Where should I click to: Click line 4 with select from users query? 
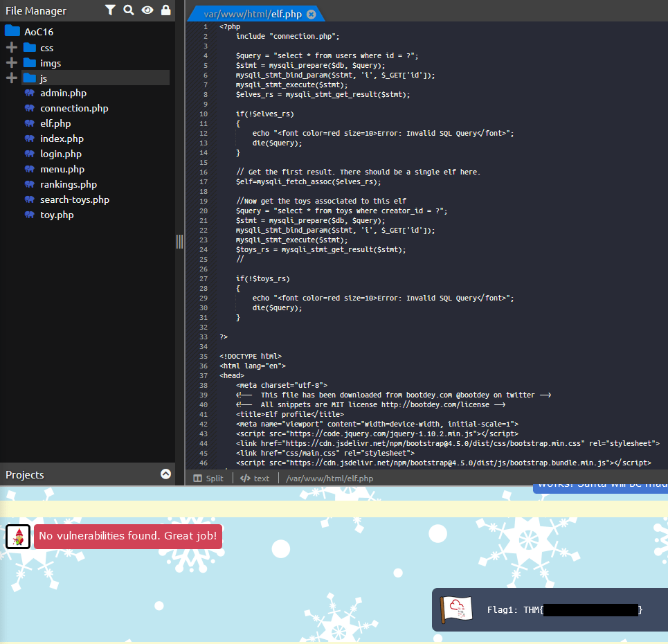(327, 55)
